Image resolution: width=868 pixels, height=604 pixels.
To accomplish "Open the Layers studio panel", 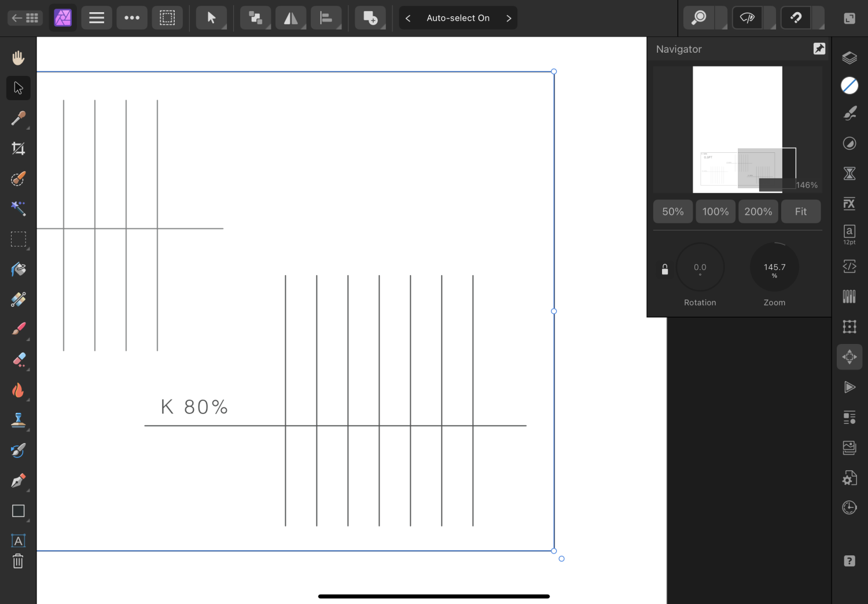I will 849,57.
